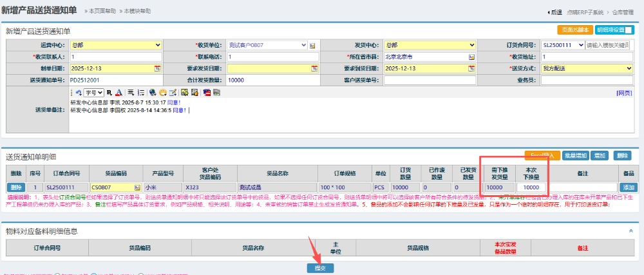The image size is (644, 275).
Task: Open calendar picker for 要求到货日期 field
Action: point(471,68)
